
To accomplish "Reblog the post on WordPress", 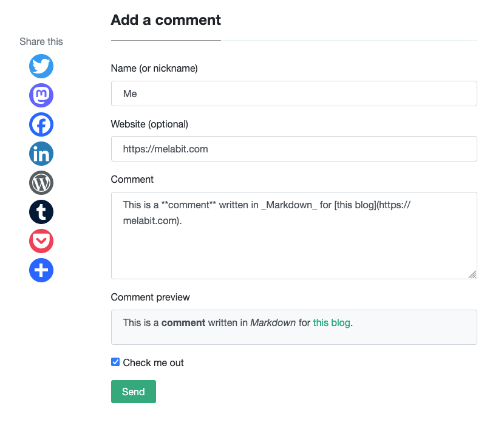I will tap(41, 183).
